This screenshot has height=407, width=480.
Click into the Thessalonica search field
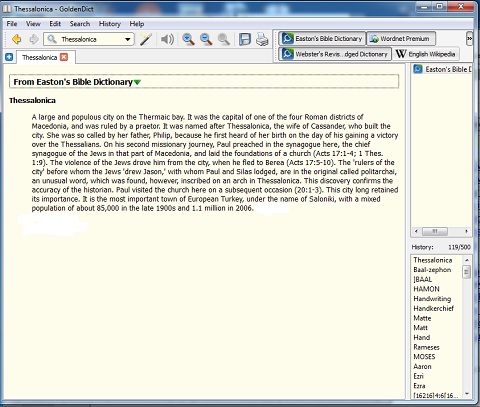(x=90, y=39)
